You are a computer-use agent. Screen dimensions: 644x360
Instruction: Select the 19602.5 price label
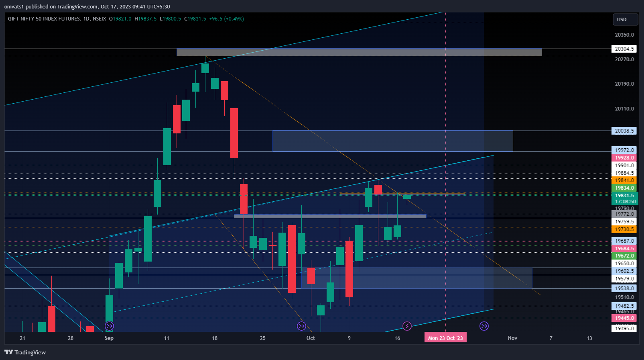coord(624,271)
